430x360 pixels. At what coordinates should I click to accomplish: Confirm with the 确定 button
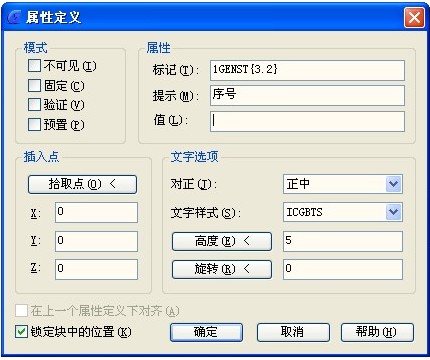(x=206, y=332)
